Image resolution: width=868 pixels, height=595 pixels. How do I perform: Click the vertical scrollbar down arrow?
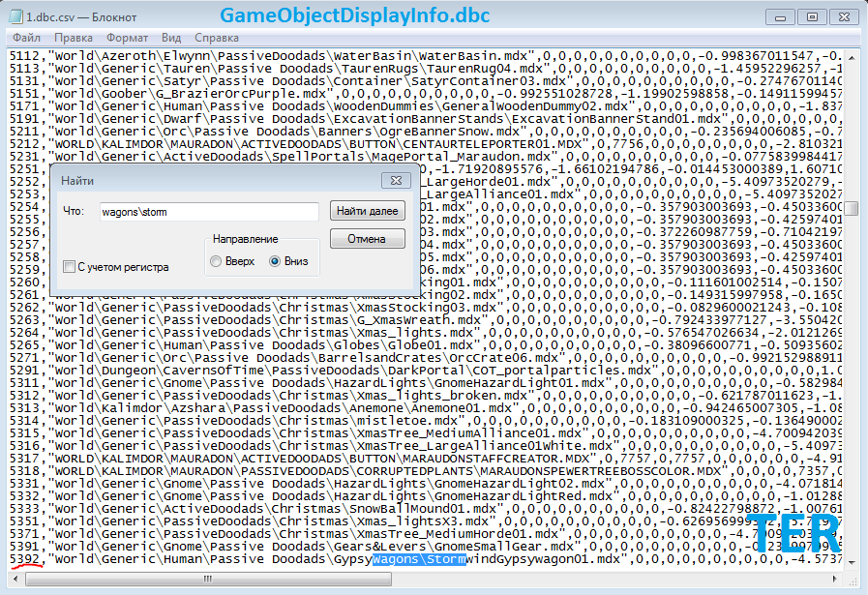point(852,563)
